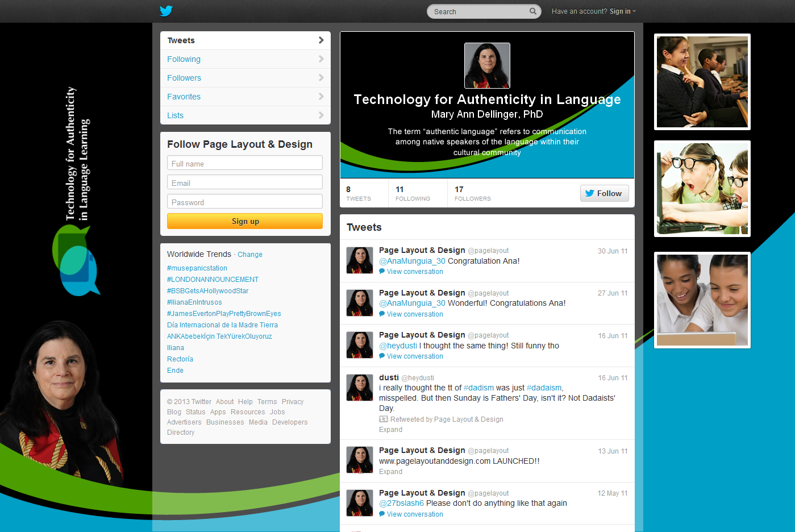The height and width of the screenshot is (532, 795).
Task: Open the #musepanicstation trend
Action: [197, 268]
